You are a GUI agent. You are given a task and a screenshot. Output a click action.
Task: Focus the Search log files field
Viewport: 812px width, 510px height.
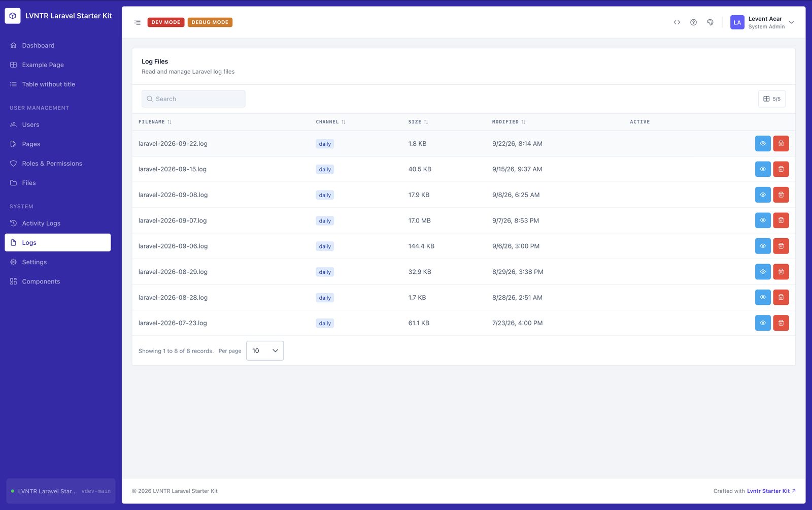(193, 99)
